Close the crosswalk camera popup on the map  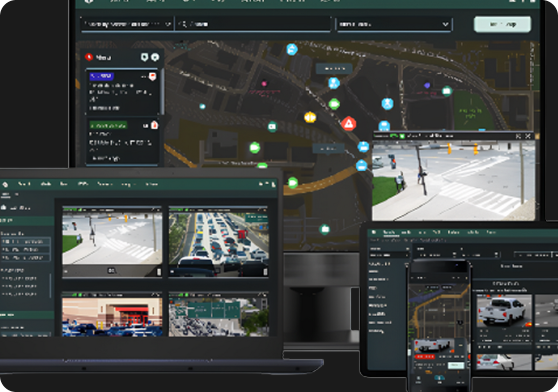pos(528,136)
